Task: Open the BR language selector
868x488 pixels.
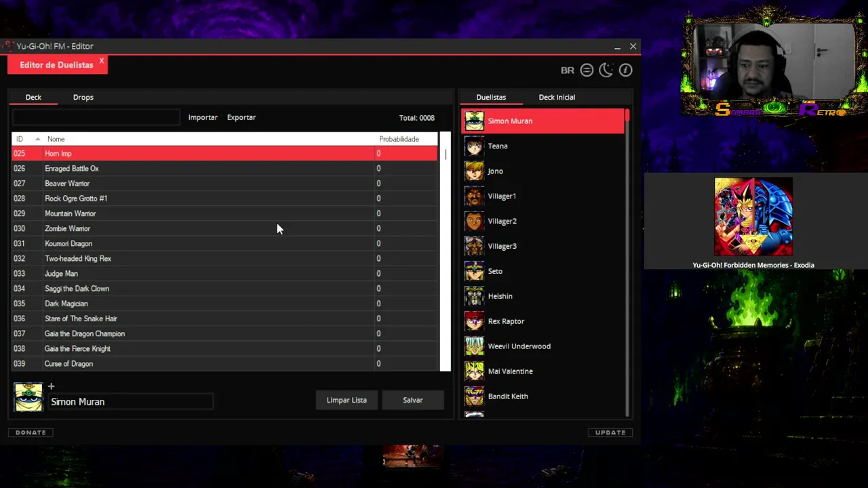Action: coord(568,70)
